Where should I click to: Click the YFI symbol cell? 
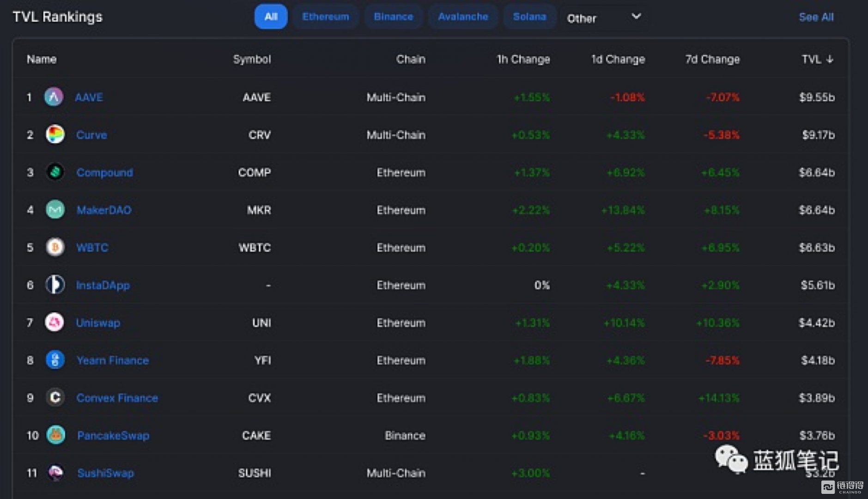click(263, 360)
